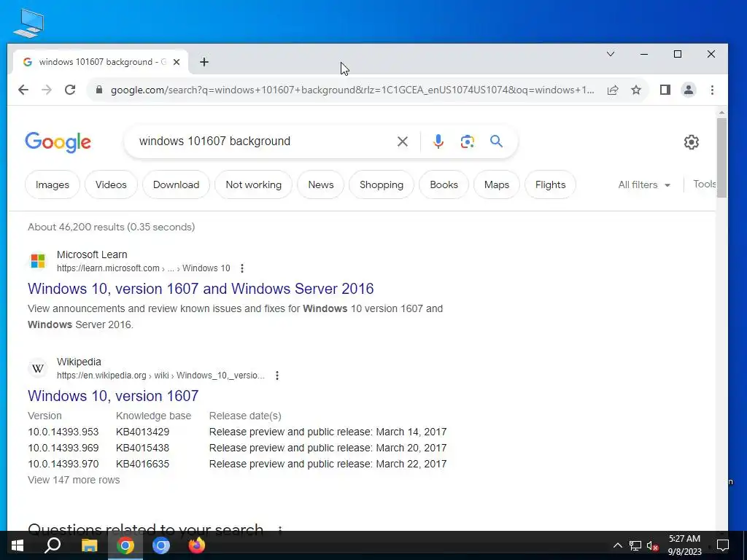
Task: Apply the Download filter chip
Action: click(x=176, y=184)
